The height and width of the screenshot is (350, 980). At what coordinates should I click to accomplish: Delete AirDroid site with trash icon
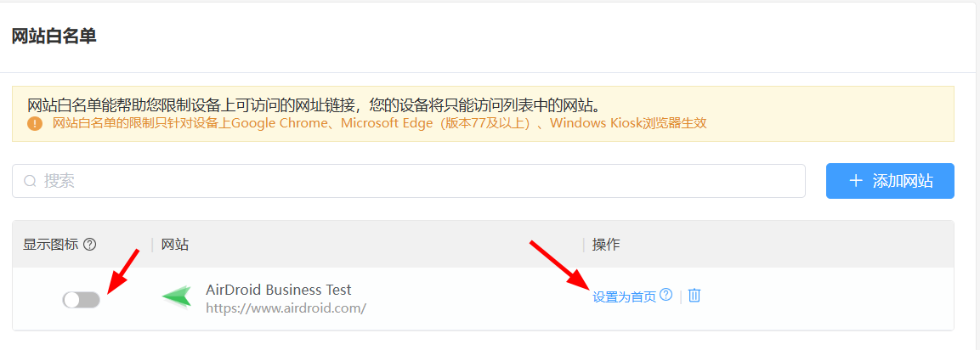[x=694, y=295]
